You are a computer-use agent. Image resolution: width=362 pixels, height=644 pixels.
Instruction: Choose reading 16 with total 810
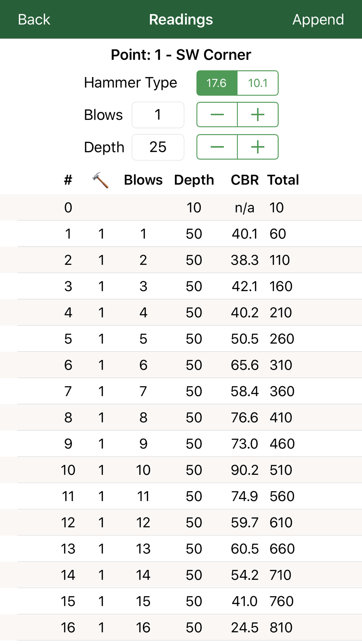click(x=181, y=627)
